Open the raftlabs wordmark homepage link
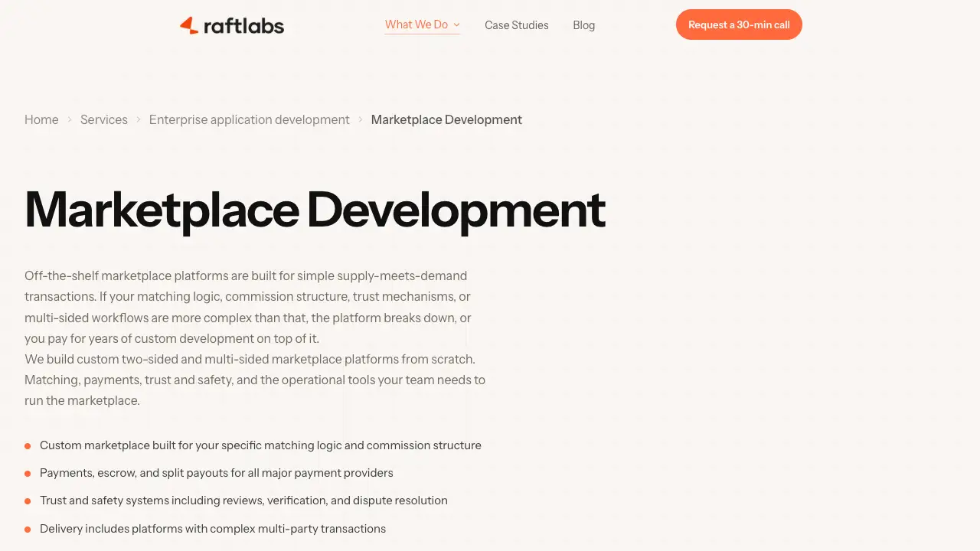980x551 pixels. pos(243,26)
